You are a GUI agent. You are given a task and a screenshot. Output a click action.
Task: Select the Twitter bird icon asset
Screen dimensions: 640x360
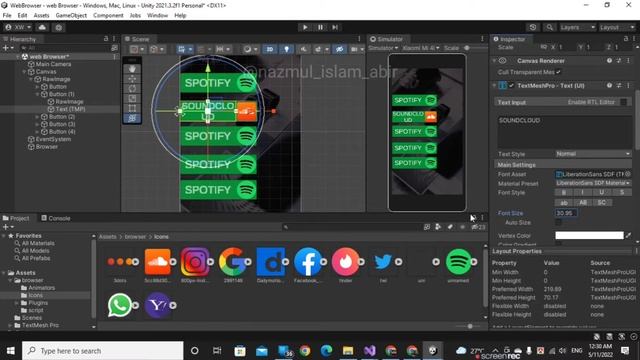pyautogui.click(x=383, y=261)
